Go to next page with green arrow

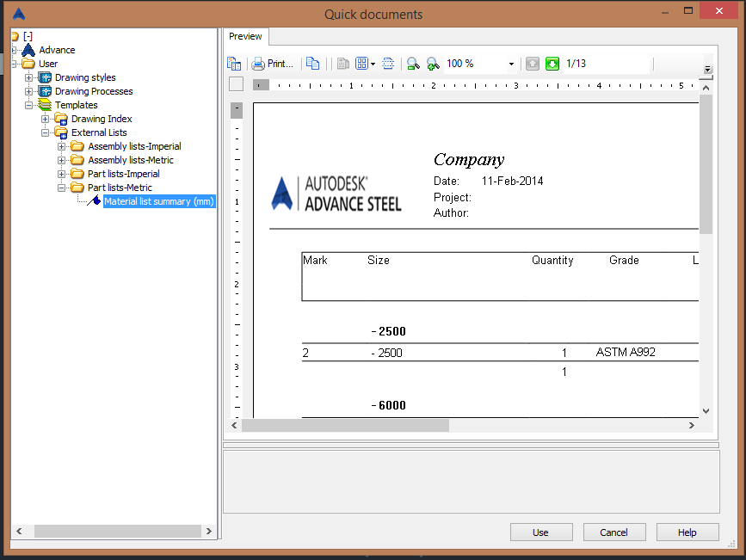coord(552,64)
